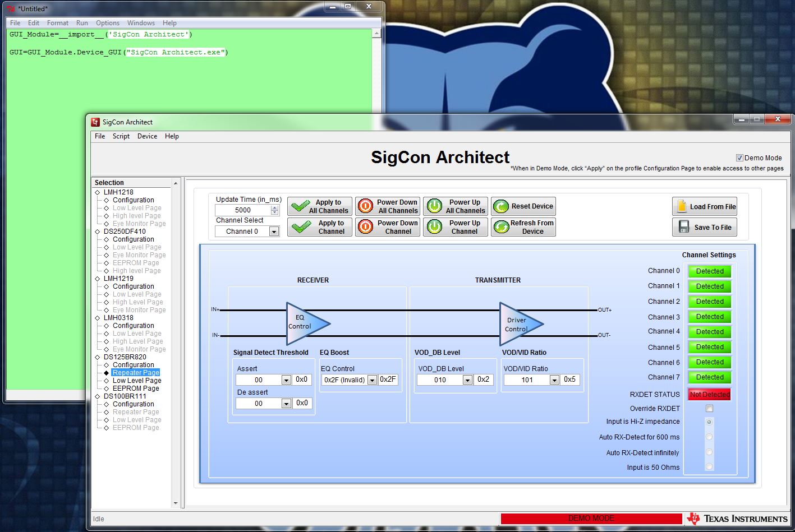Image resolution: width=795 pixels, height=532 pixels.
Task: Click the Texas Instruments logo in status bar
Action: coord(737,519)
